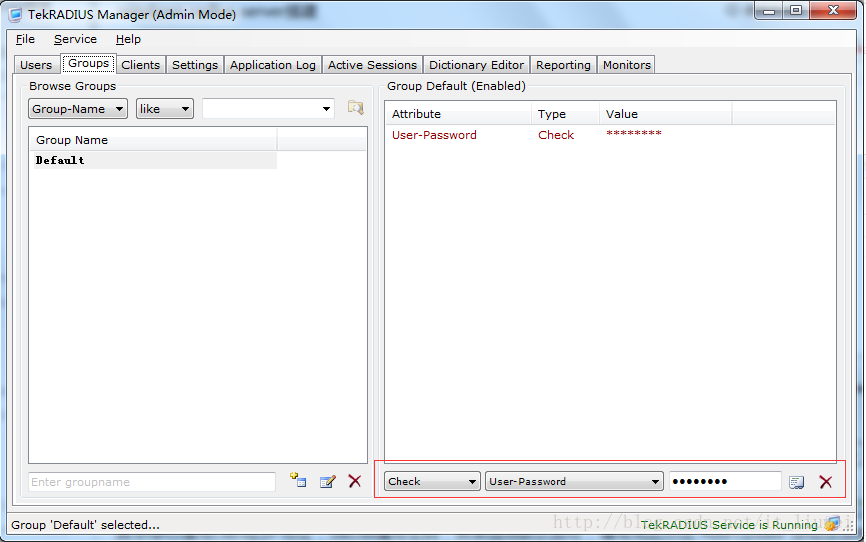Click the Attribute column header

(458, 114)
